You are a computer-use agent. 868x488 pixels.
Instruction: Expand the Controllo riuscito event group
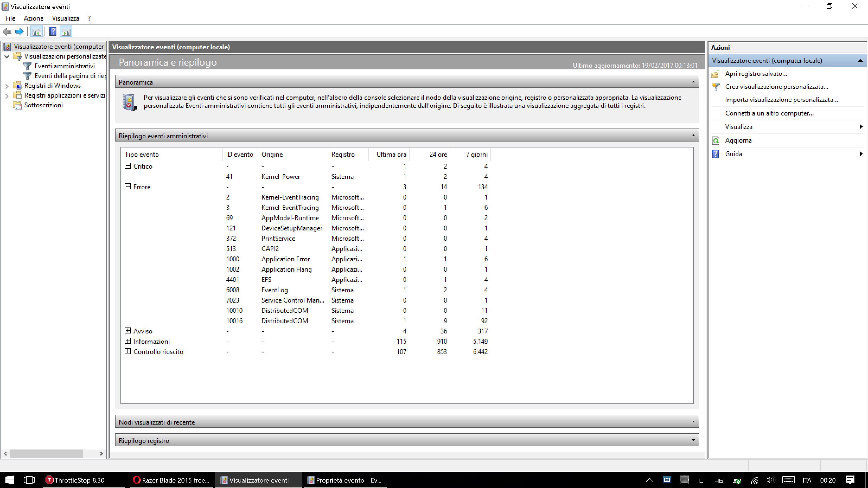click(x=128, y=351)
